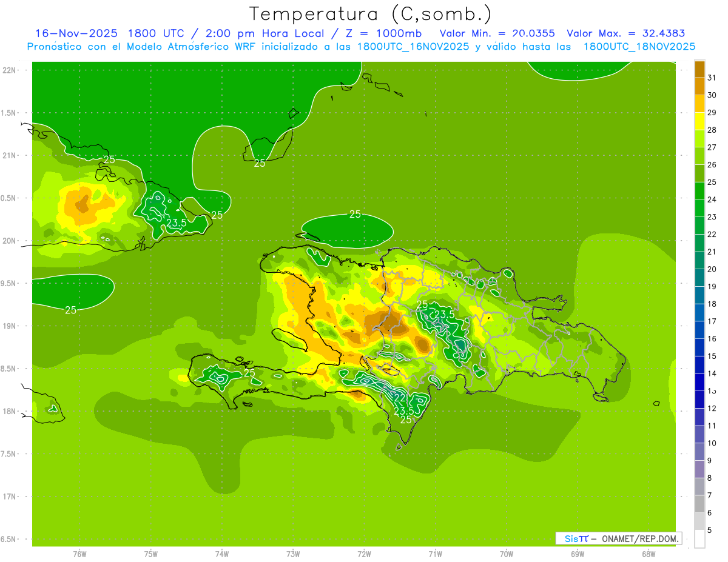
Task: Click the '72W' longitude axis label
Action: point(364,554)
